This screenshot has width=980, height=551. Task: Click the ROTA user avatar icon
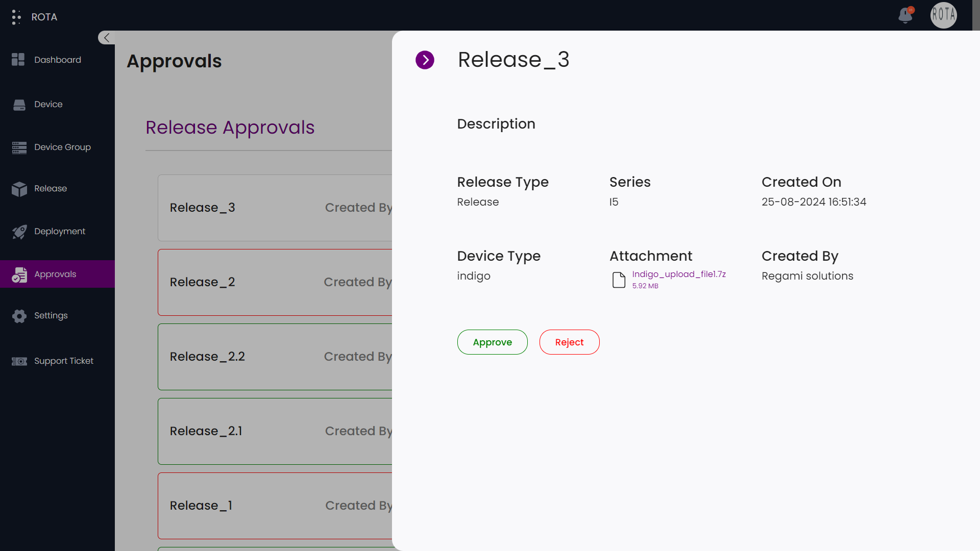tap(944, 15)
